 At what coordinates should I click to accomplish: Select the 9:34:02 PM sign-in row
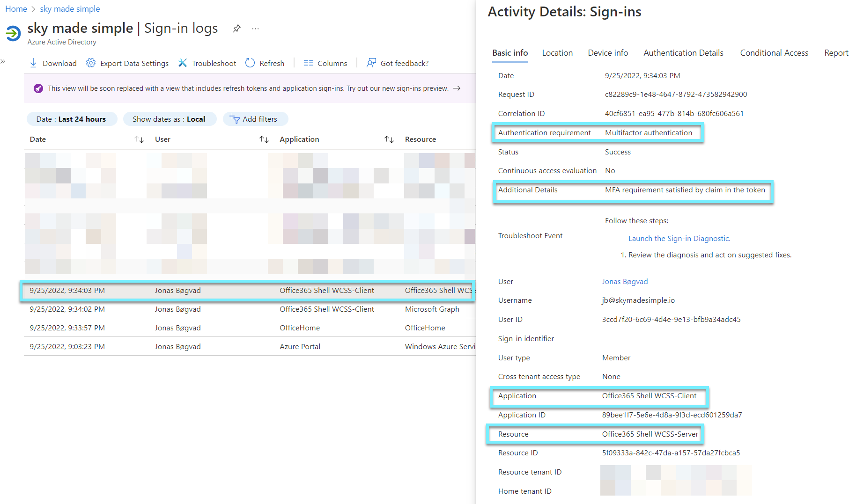[x=250, y=309]
